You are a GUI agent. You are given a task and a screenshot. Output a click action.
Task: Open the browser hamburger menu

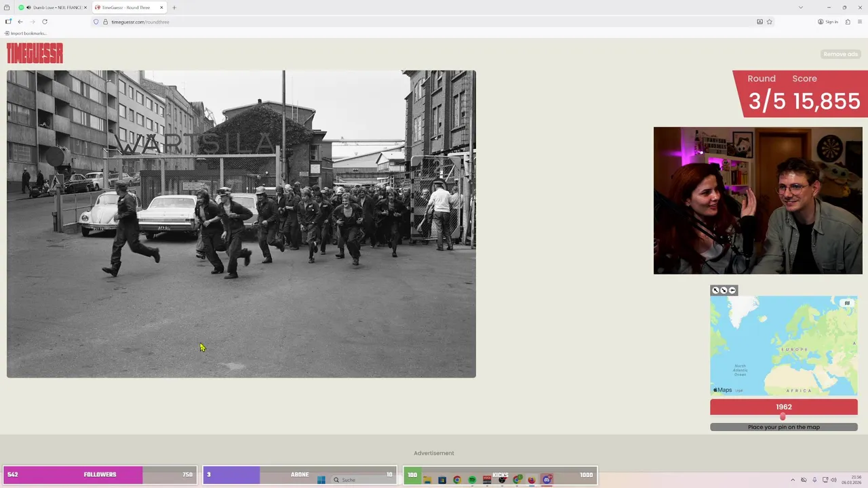[860, 22]
